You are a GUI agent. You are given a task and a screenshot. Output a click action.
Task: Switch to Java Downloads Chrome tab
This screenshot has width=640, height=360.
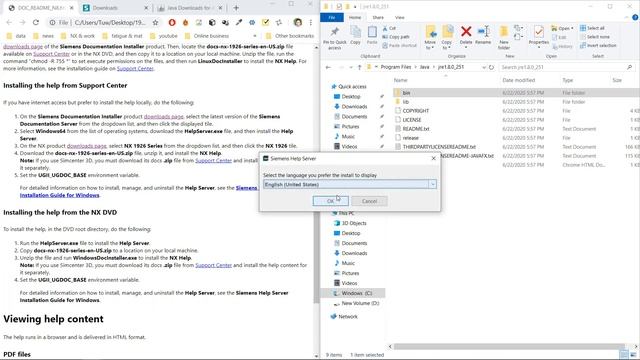coord(189,8)
